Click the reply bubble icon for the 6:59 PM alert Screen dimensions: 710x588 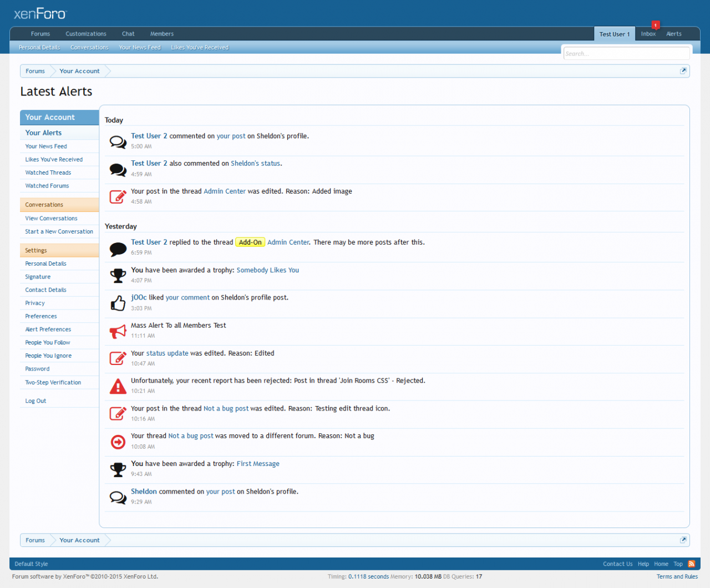point(118,249)
